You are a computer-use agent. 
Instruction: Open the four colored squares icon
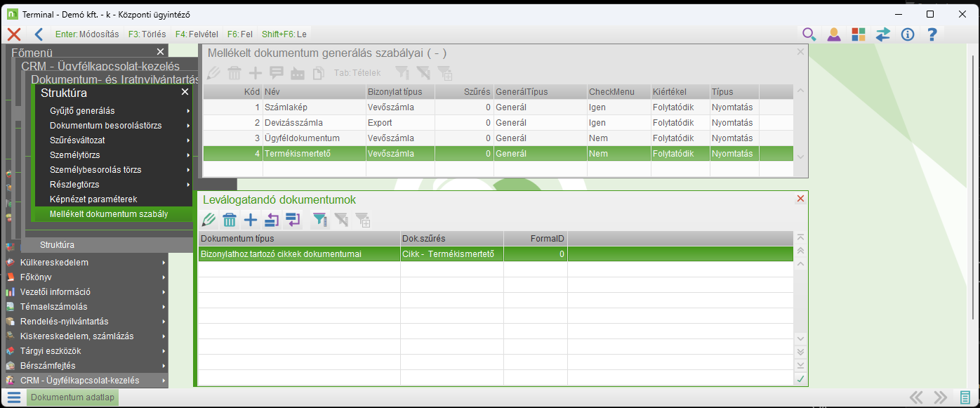pos(858,34)
